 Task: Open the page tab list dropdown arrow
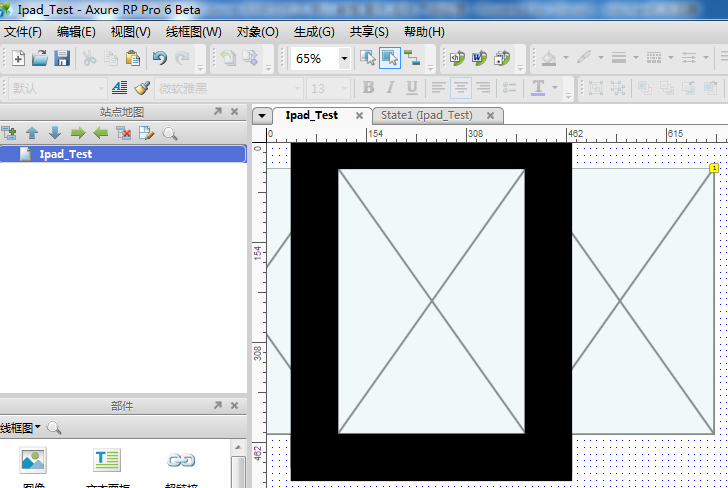click(x=262, y=116)
